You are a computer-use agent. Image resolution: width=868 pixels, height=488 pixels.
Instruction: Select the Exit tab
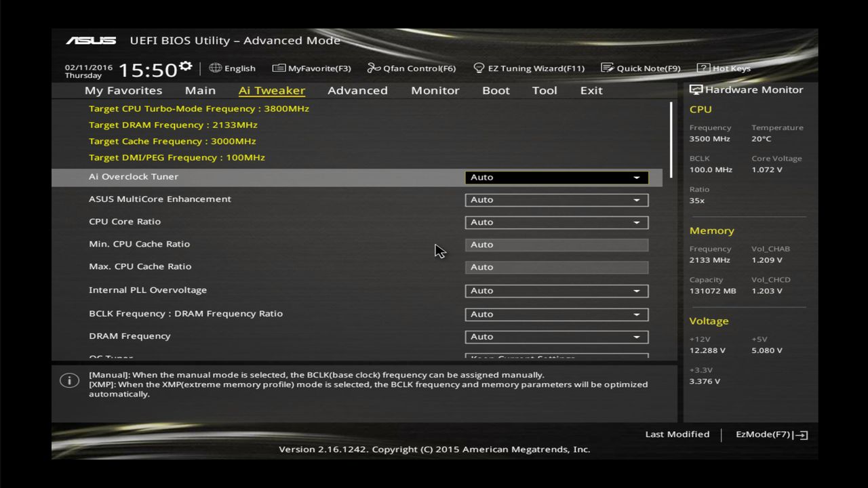591,90
